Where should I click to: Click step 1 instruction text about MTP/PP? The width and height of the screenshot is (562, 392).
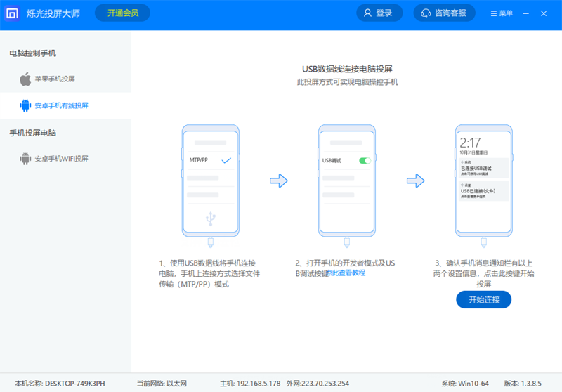[209, 274]
